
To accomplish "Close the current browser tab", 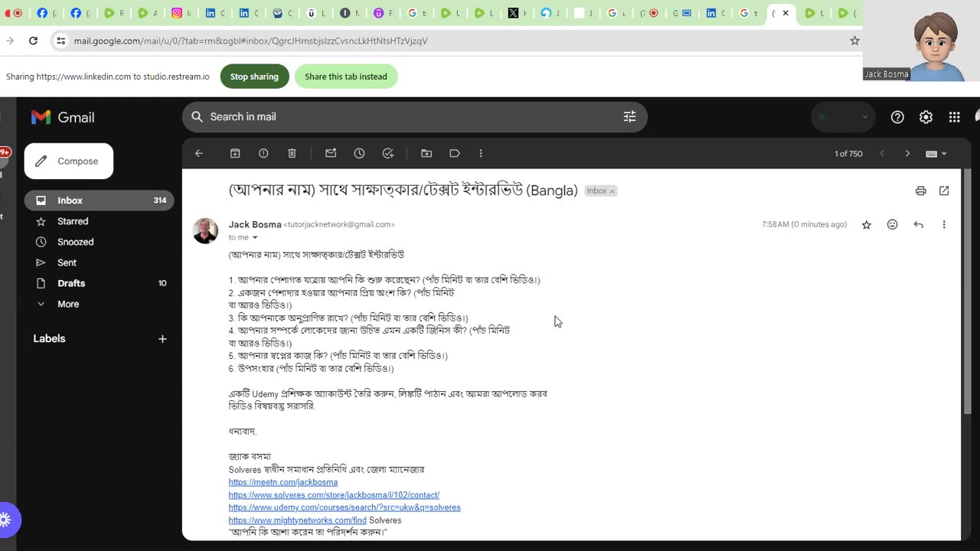I will [x=786, y=13].
